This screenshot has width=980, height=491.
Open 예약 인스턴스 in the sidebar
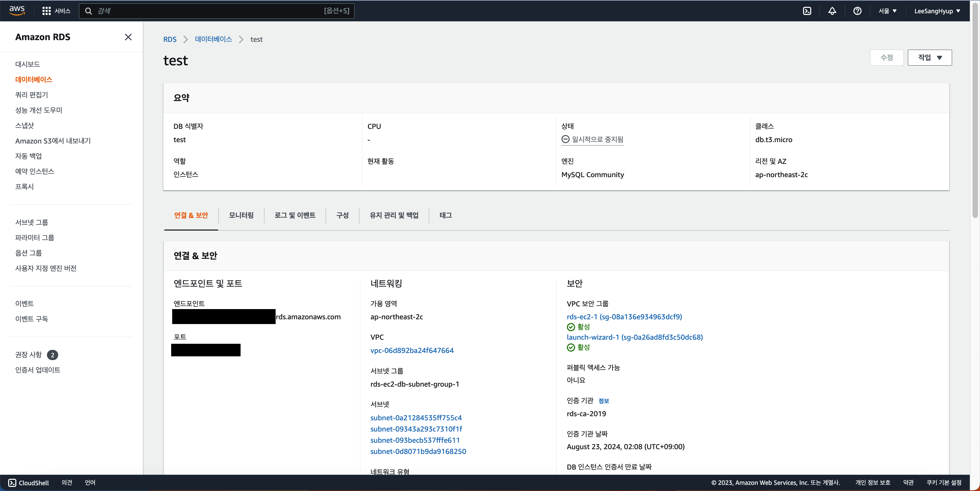(x=35, y=171)
